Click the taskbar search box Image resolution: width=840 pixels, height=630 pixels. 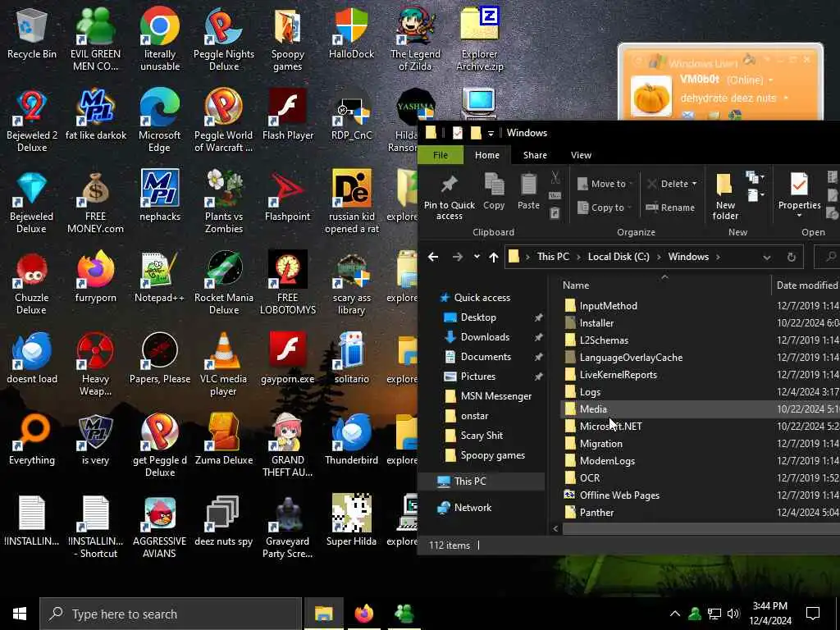tap(171, 614)
